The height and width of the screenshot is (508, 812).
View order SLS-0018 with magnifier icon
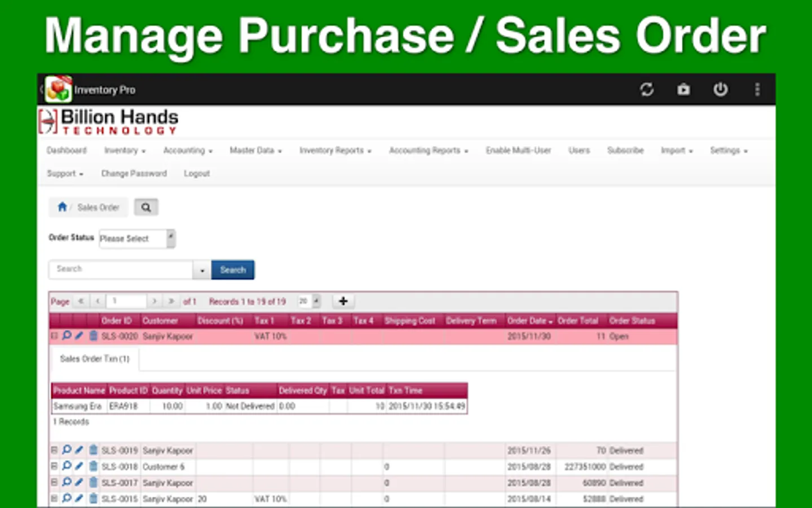[67, 466]
